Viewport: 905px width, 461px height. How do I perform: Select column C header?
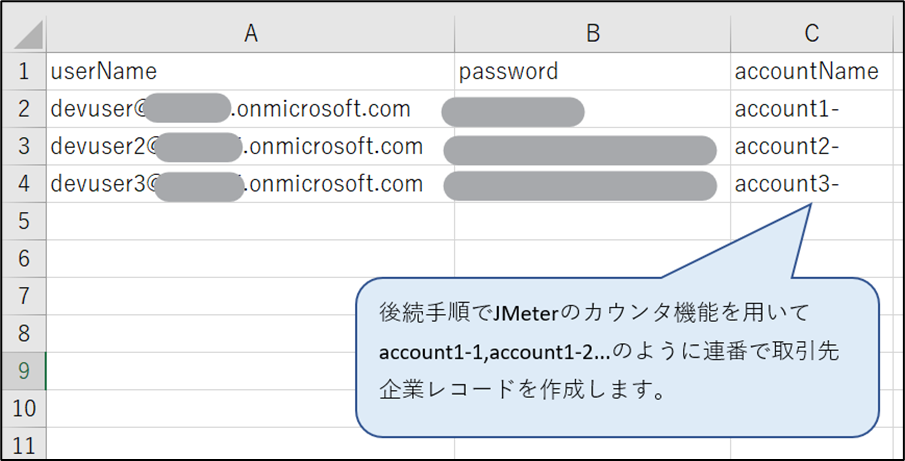(811, 33)
